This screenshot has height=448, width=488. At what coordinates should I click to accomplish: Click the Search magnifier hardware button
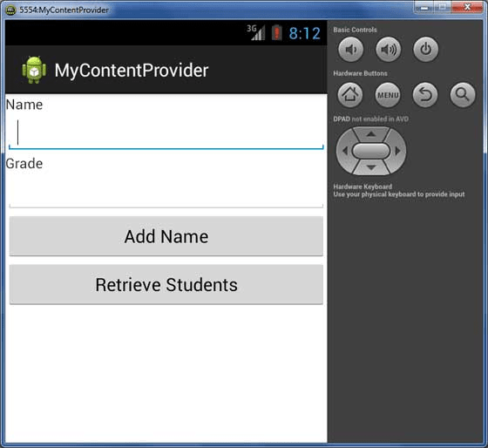463,95
